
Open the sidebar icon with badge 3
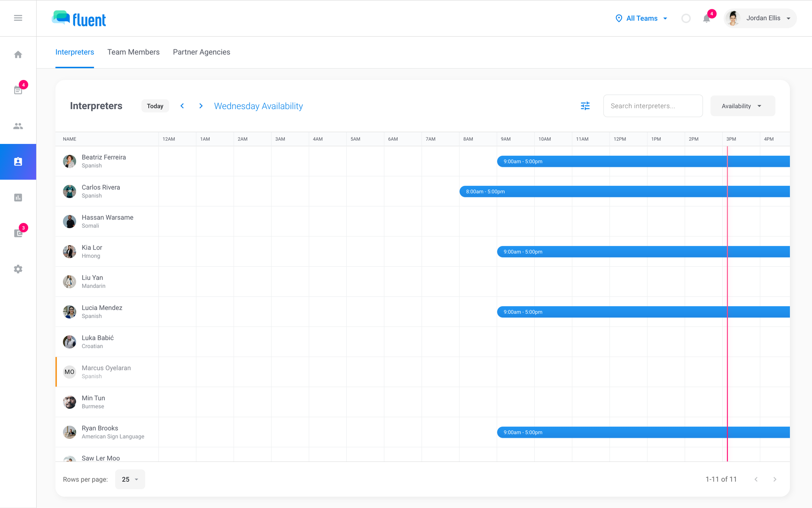click(x=18, y=233)
